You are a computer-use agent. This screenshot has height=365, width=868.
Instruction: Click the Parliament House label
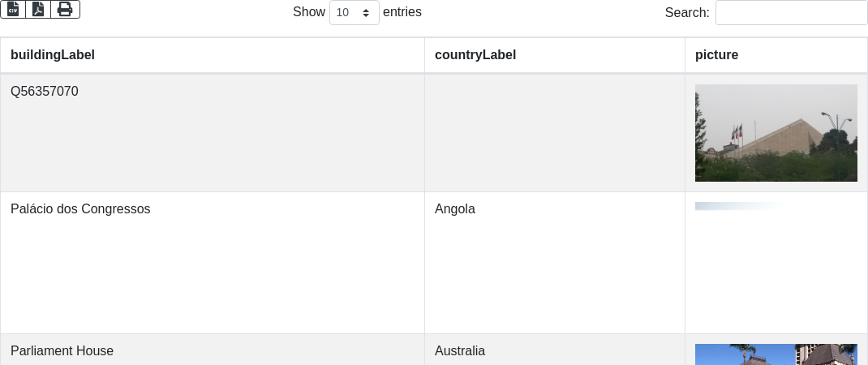(x=62, y=351)
